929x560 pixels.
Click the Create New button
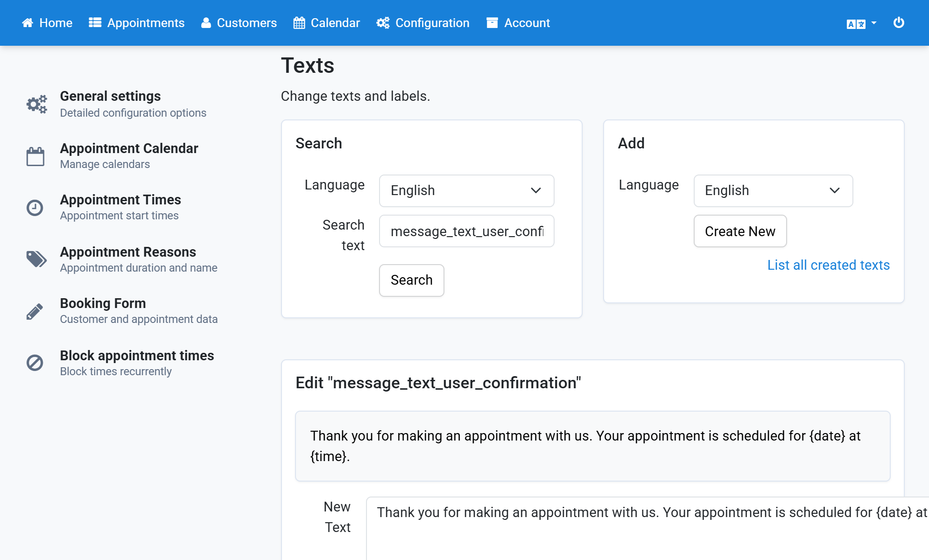click(x=740, y=231)
